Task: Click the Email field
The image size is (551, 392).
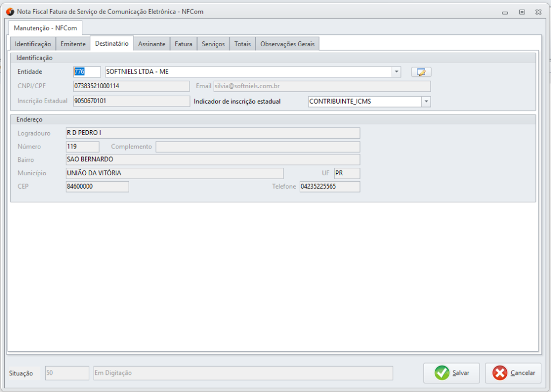Action: 321,87
